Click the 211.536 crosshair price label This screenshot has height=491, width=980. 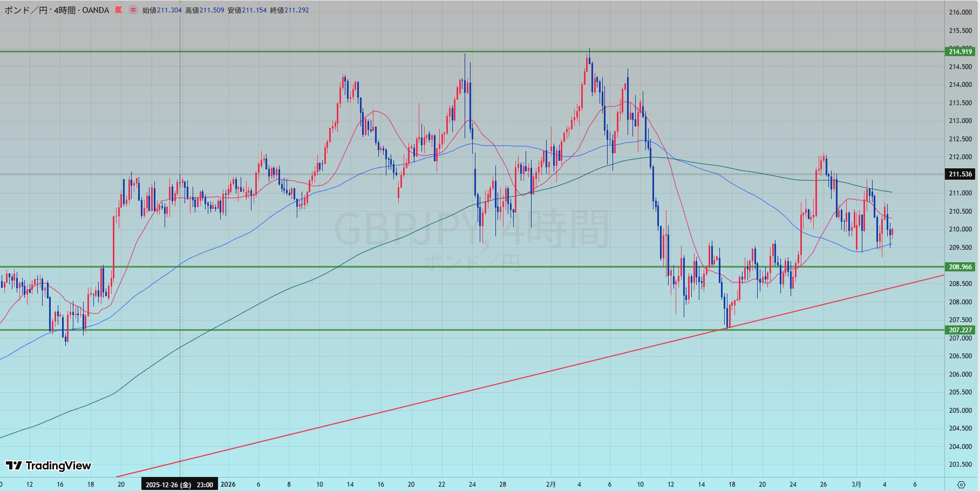coord(960,174)
